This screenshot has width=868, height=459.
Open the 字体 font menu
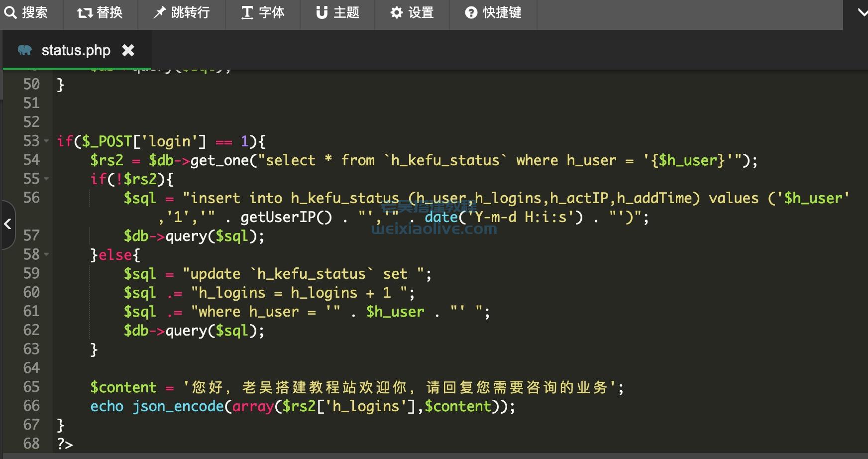263,12
